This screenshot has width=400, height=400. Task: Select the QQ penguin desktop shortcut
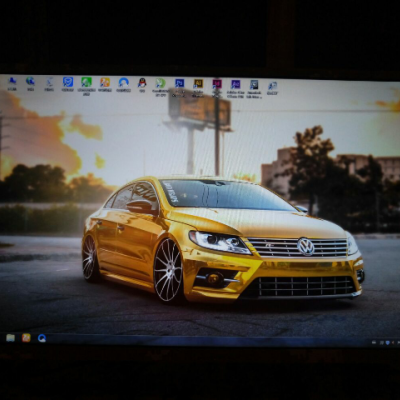[x=142, y=85]
